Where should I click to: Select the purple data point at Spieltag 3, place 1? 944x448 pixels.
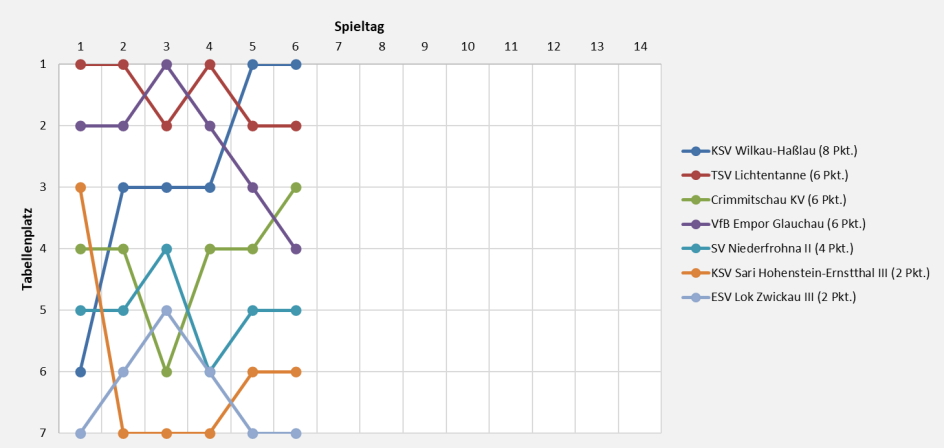pos(166,65)
